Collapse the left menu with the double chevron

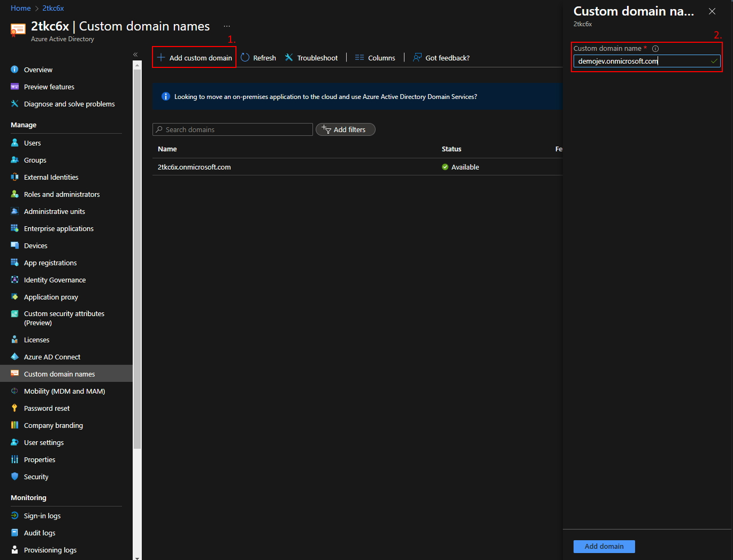click(x=135, y=55)
